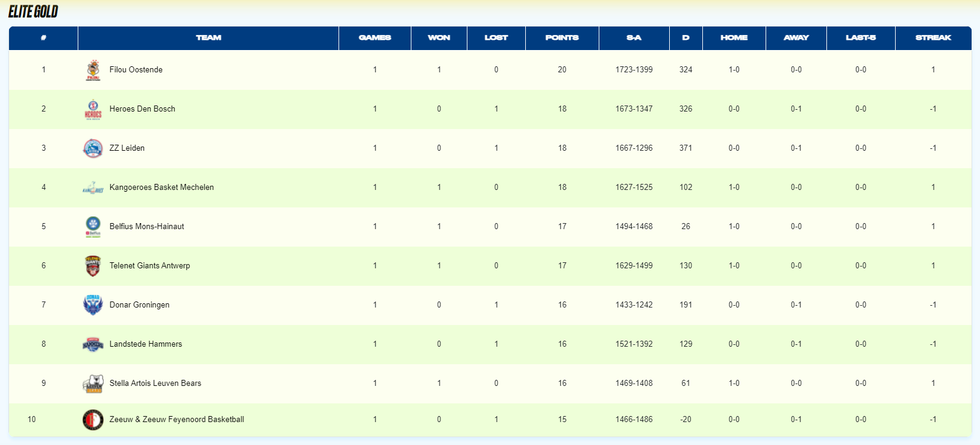Image resolution: width=980 pixels, height=445 pixels.
Task: Click the ELITE GOLD heading
Action: point(33,11)
